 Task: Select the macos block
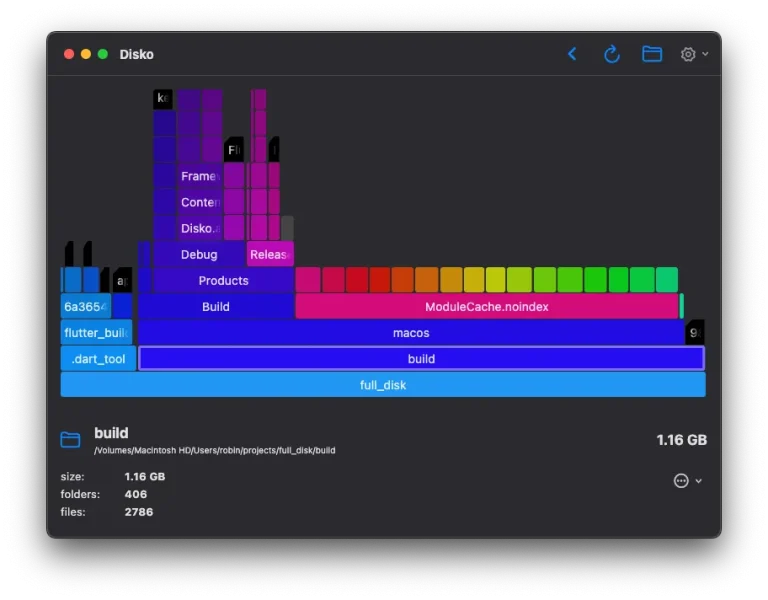pos(411,333)
